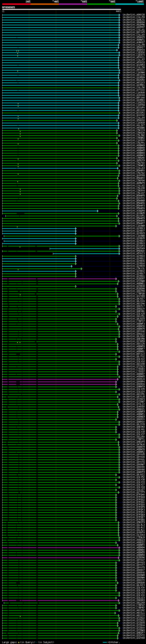Open hit UniRef100_B5A4P9
The height and width of the screenshot is (644, 146).
(134, 218)
